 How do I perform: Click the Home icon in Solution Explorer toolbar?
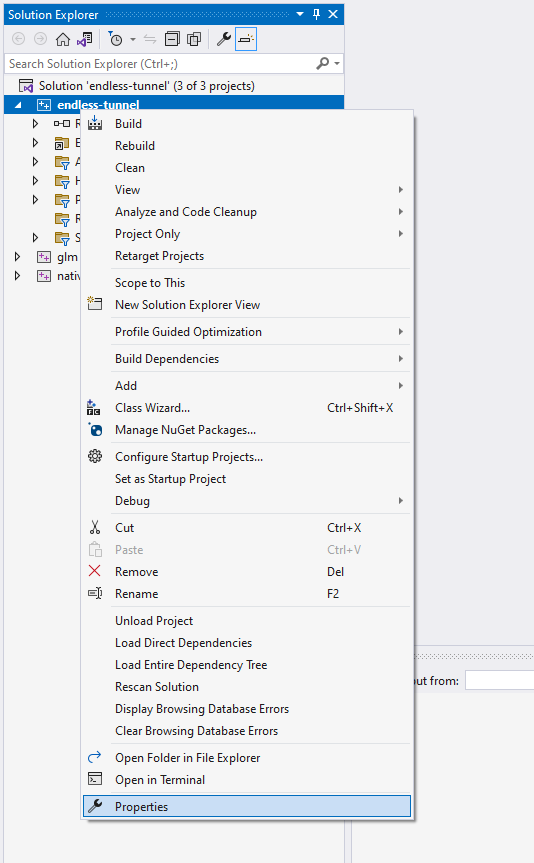[x=63, y=39]
